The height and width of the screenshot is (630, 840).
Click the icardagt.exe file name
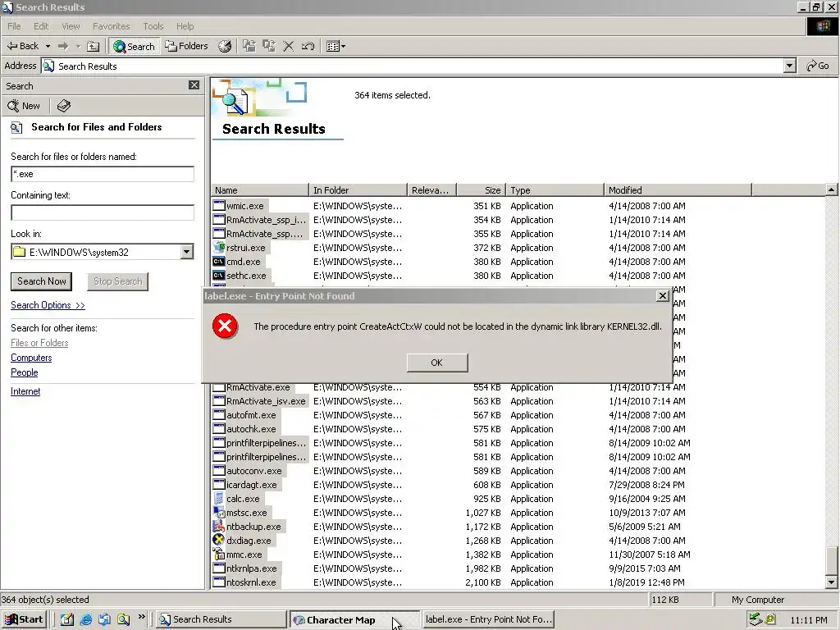(251, 485)
